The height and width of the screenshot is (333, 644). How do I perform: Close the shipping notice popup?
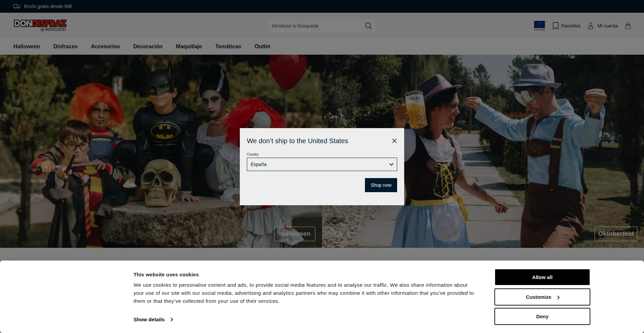(394, 141)
